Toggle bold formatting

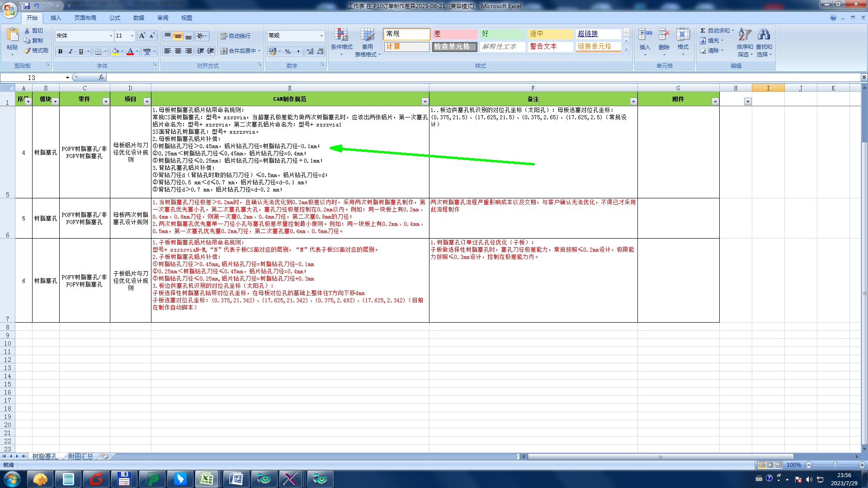pos(60,52)
